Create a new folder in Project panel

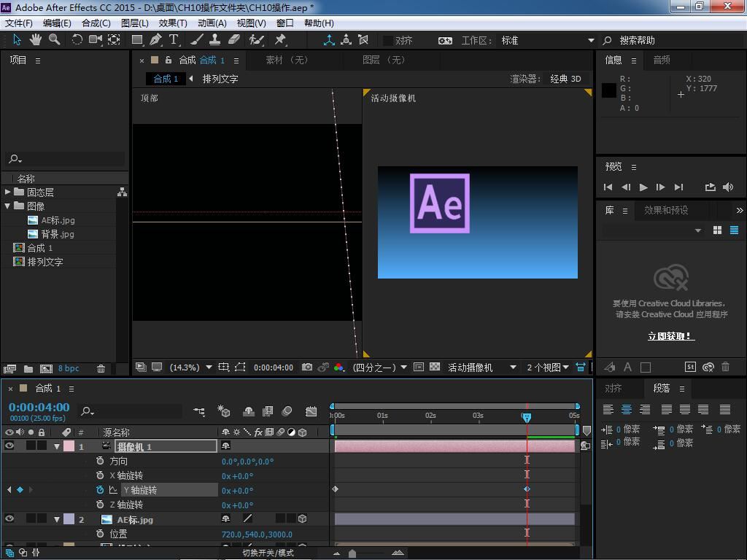pyautogui.click(x=28, y=368)
